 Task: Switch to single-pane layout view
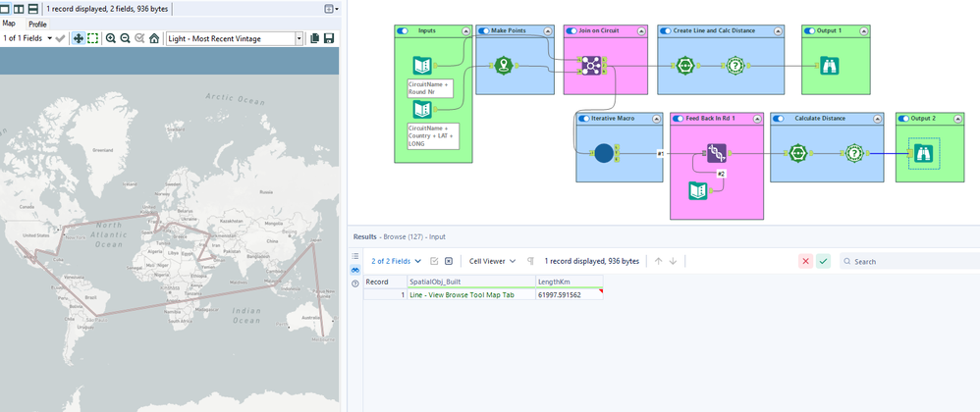click(x=6, y=9)
